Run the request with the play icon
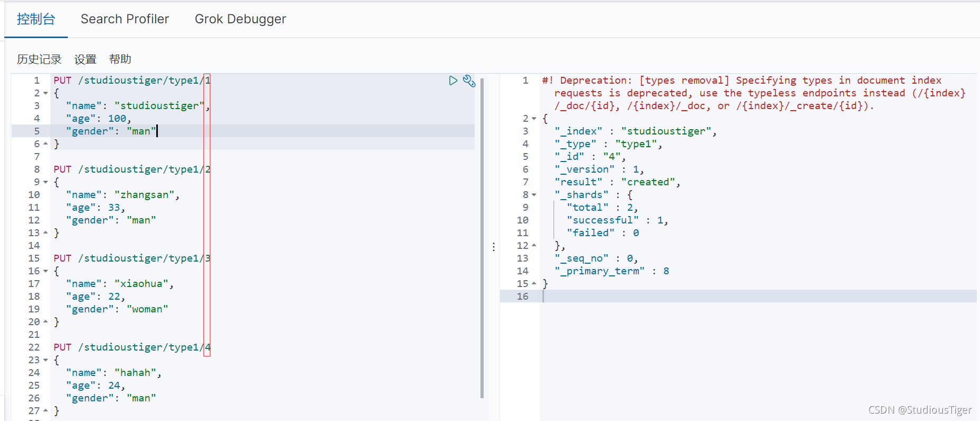980x421 pixels. pos(453,80)
